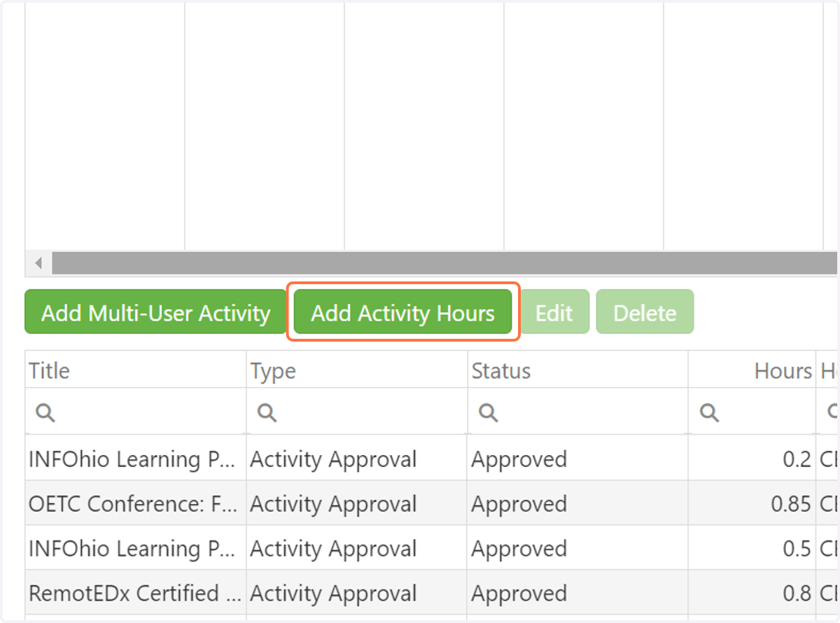The height and width of the screenshot is (623, 840).
Task: Focus the Status filter input field
Action: pyautogui.click(x=577, y=412)
